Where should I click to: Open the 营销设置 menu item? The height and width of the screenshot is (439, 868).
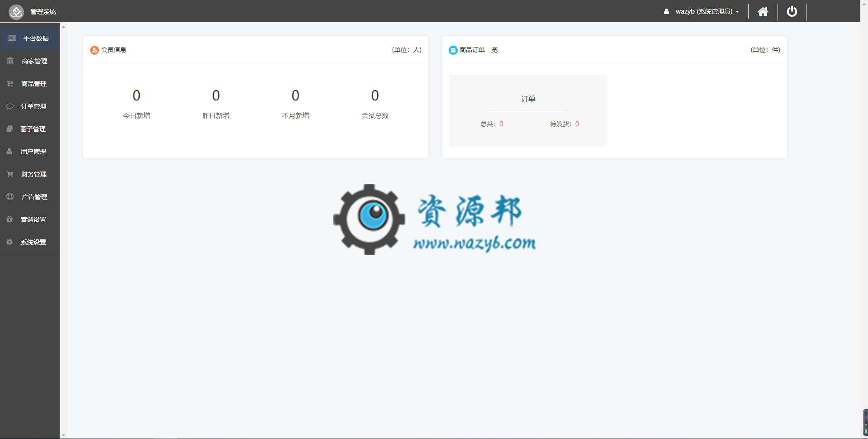click(30, 219)
